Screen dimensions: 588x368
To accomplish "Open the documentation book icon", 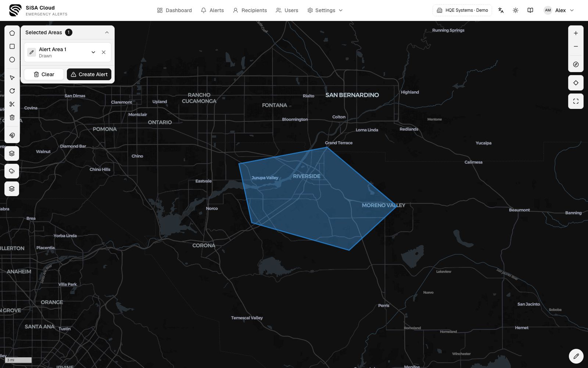I will click(x=530, y=10).
